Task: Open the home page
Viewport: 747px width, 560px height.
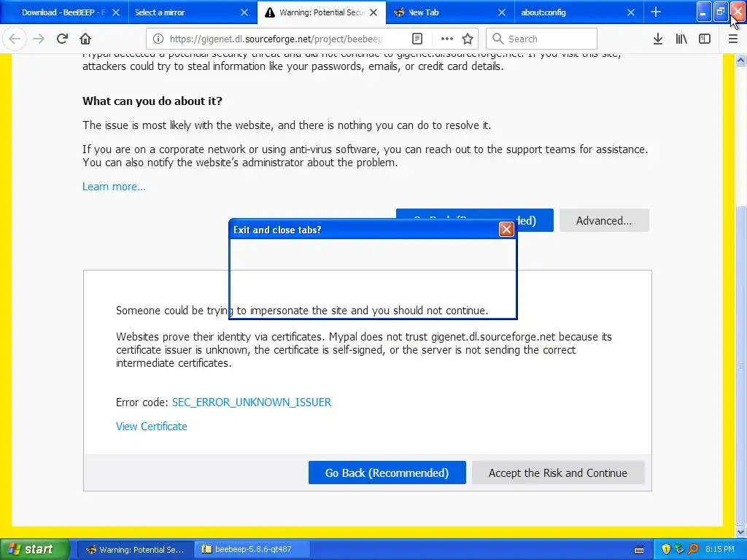Action: (85, 39)
